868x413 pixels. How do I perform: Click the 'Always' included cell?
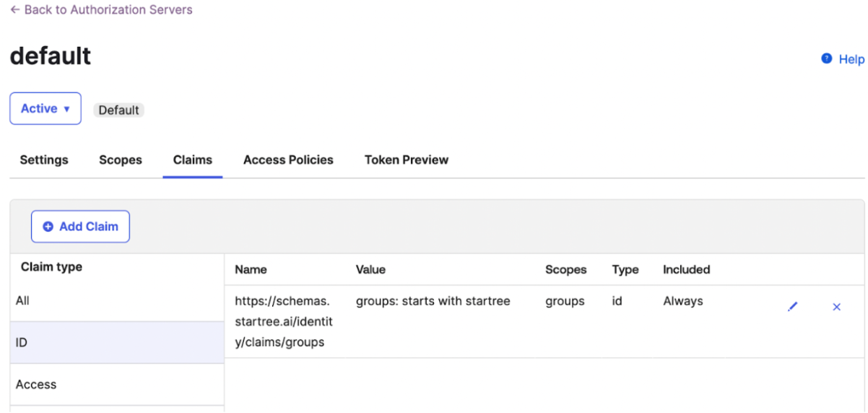point(683,301)
